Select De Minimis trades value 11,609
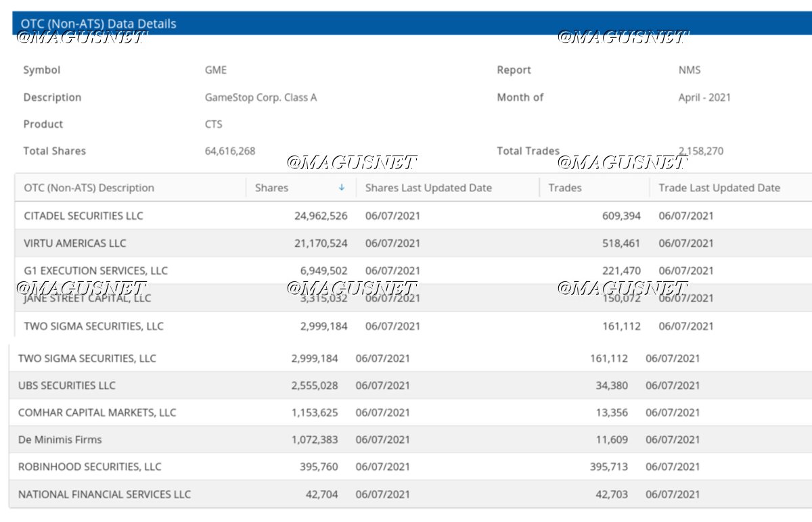 tap(612, 440)
